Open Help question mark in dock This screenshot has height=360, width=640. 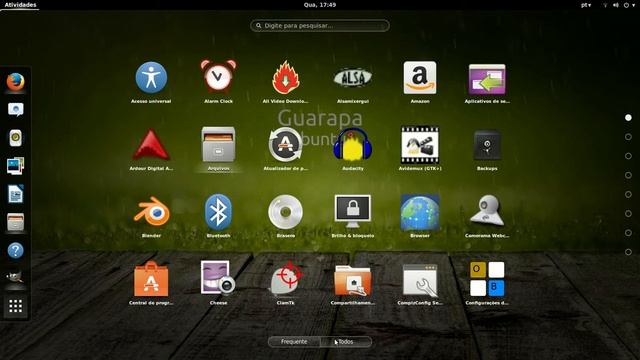click(x=16, y=250)
